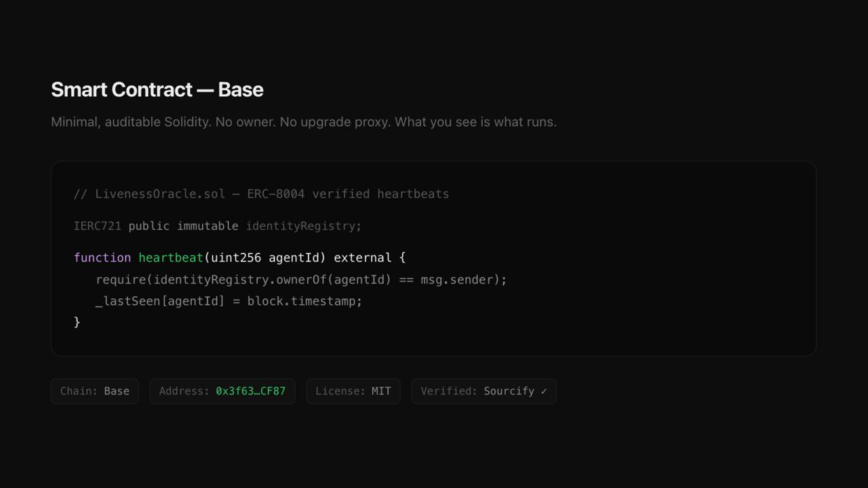Click the IERC721 identityRegistry declaration line
Viewport: 868px width, 488px height.
[x=218, y=226]
